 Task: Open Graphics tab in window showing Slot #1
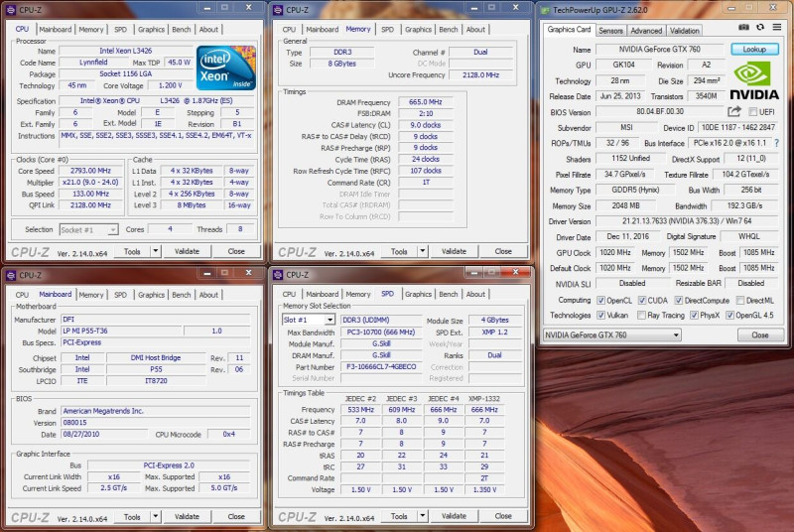point(418,294)
